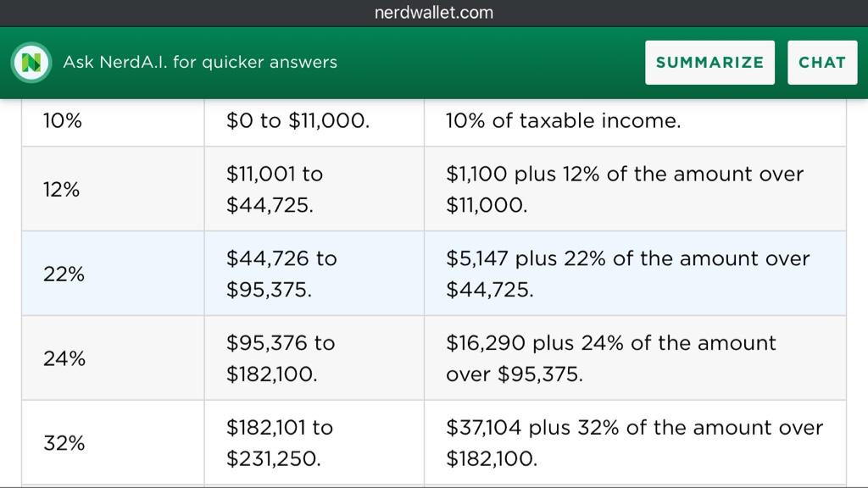Click the $44,726 to $95,375 bracket cell
Screen dimensions: 868x488
314,274
